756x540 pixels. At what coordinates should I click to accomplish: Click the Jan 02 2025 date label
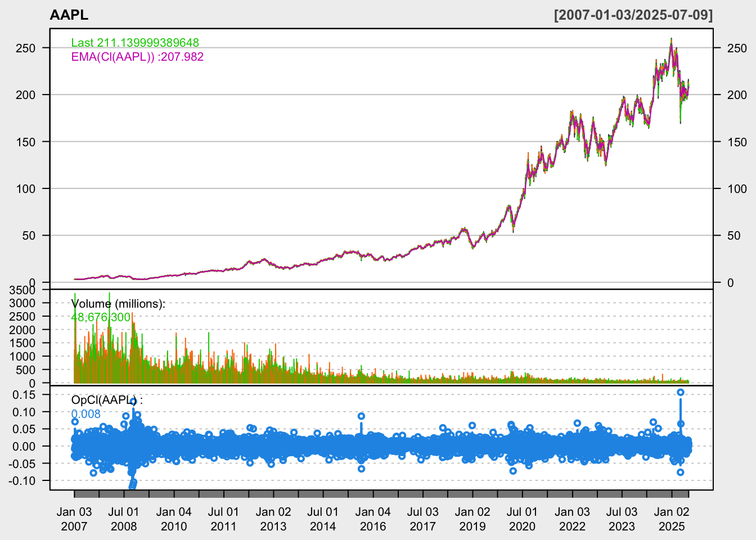click(x=672, y=519)
